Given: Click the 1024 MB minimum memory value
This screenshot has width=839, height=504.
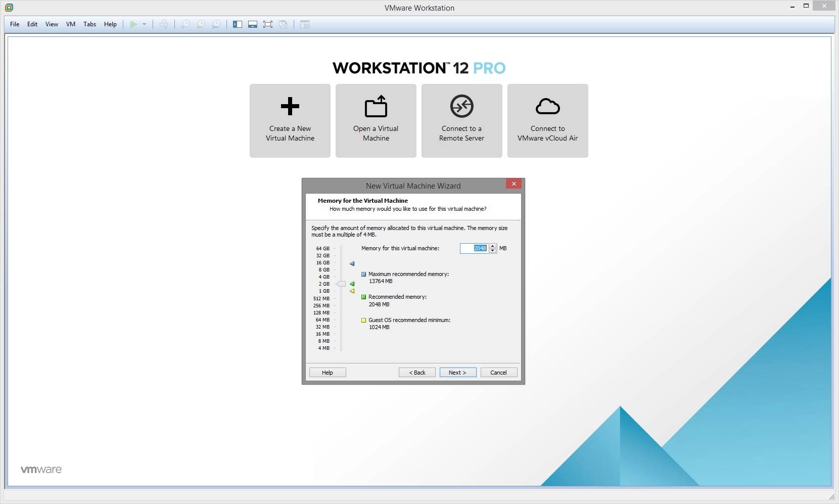Looking at the screenshot, I should (x=379, y=327).
